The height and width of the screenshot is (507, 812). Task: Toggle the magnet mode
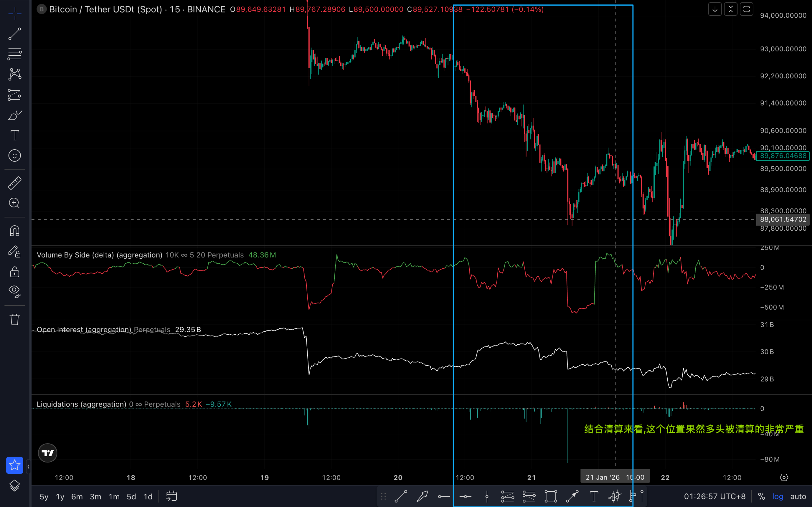[14, 231]
